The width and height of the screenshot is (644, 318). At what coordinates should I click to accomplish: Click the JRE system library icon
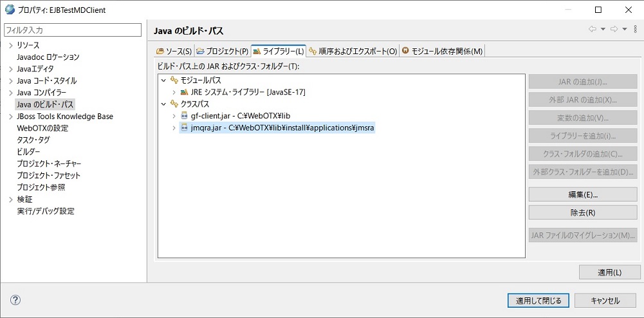tap(185, 92)
